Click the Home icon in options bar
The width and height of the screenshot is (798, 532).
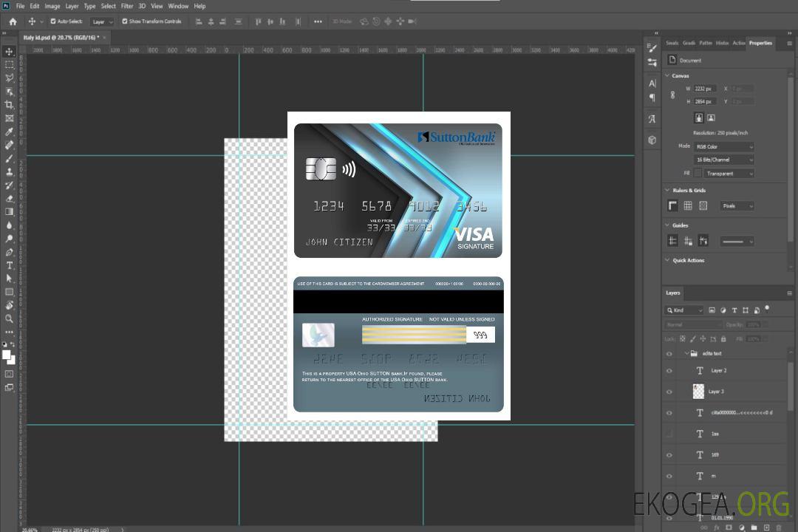pos(13,21)
